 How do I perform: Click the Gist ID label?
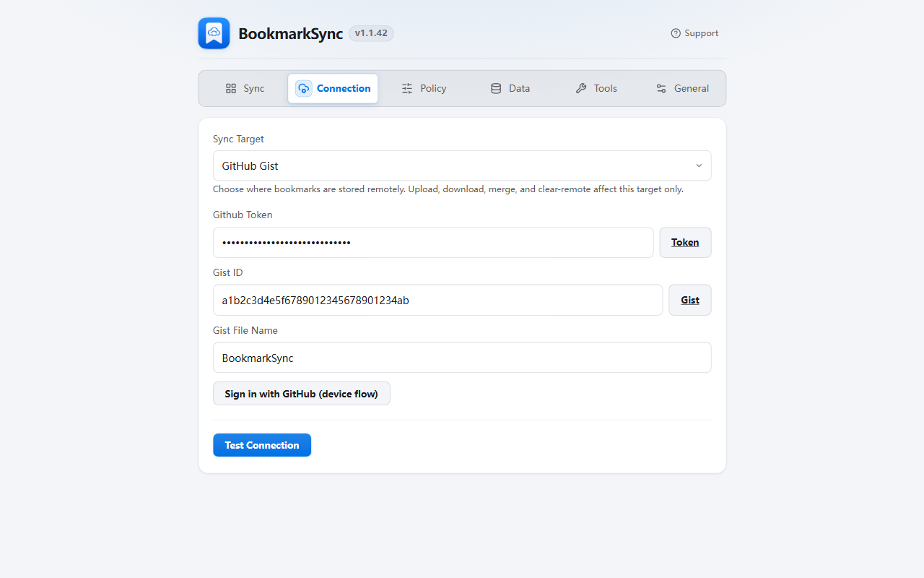click(x=228, y=272)
